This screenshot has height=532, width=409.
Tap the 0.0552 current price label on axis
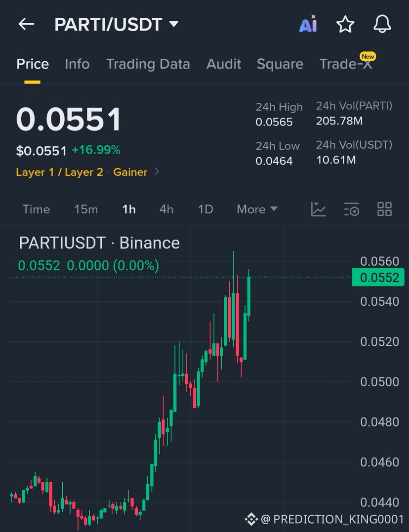(378, 277)
